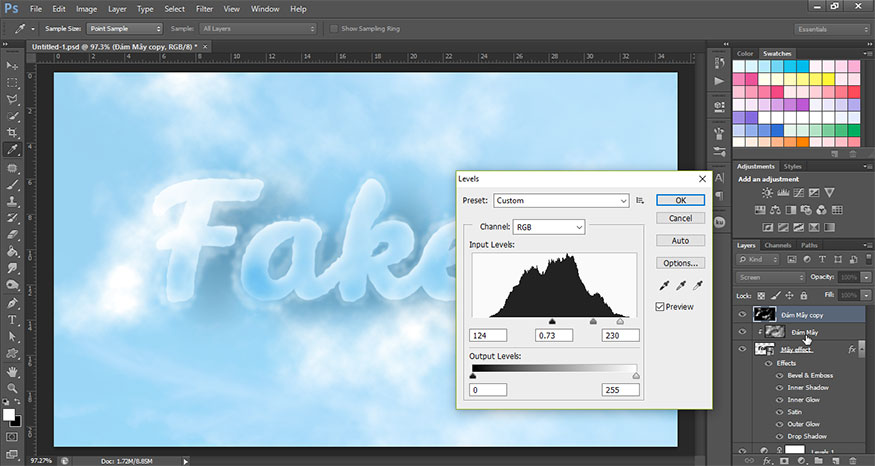Open the Screen blend mode dropdown
Image resolution: width=875 pixels, height=466 pixels.
(x=771, y=277)
